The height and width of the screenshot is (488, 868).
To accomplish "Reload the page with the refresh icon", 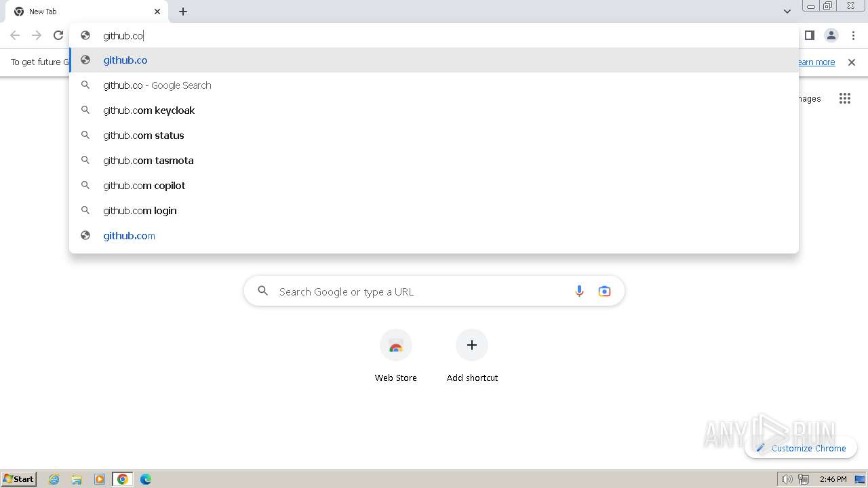I will tap(58, 35).
